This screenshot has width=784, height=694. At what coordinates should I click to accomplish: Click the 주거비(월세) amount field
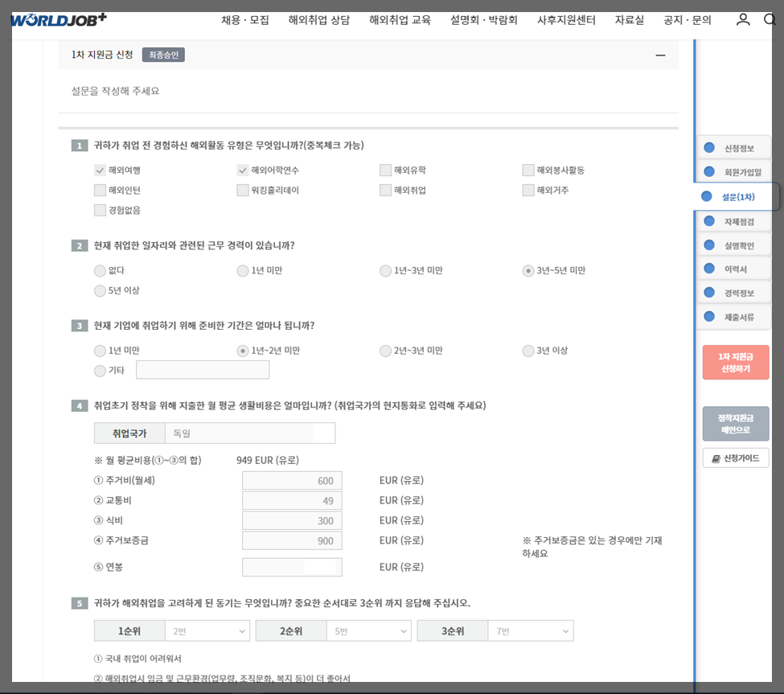(292, 481)
